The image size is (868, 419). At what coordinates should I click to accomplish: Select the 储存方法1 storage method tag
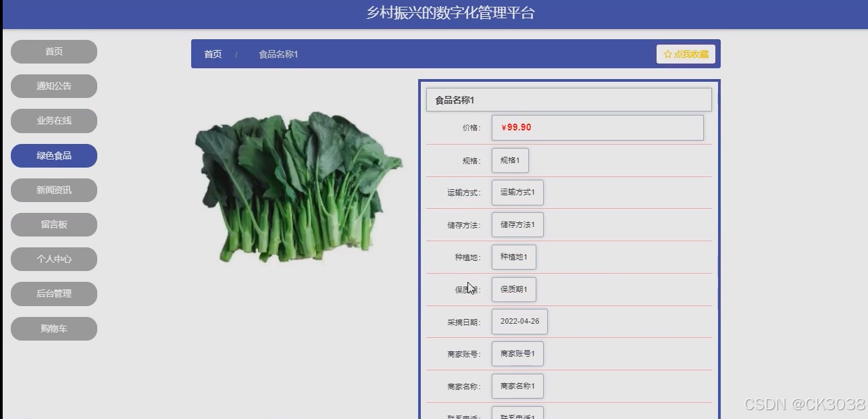[x=517, y=224]
